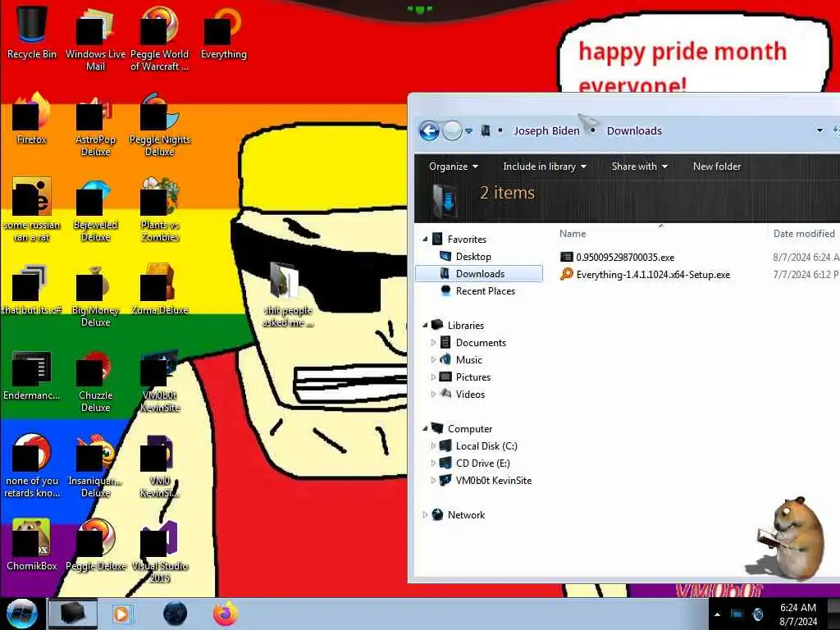The image size is (840, 630).
Task: Click the Explorer Forward arrow button
Action: pos(452,130)
